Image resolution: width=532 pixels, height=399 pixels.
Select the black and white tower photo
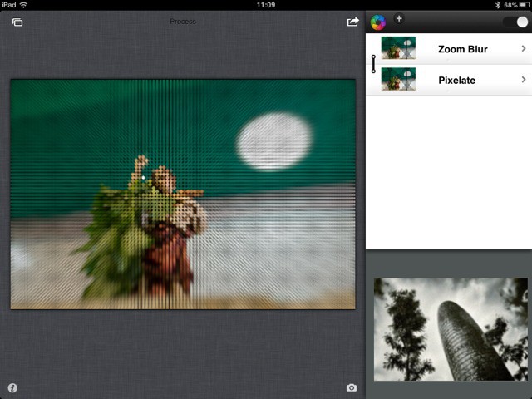pyautogui.click(x=451, y=329)
